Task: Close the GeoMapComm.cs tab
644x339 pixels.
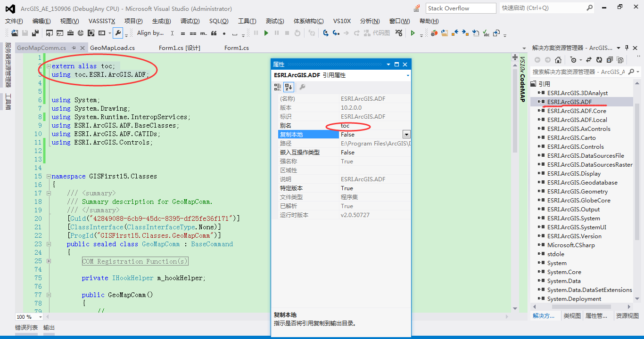Action: tap(83, 48)
